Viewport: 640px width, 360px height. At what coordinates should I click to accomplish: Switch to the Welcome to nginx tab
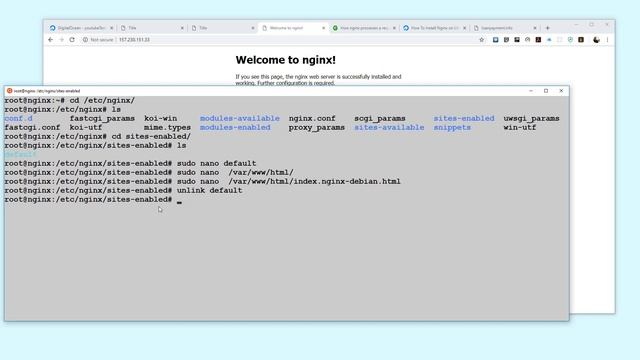(x=293, y=28)
